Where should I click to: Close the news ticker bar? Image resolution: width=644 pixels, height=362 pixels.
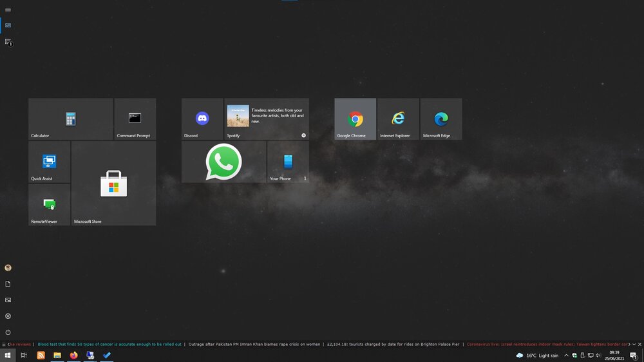pyautogui.click(x=640, y=345)
